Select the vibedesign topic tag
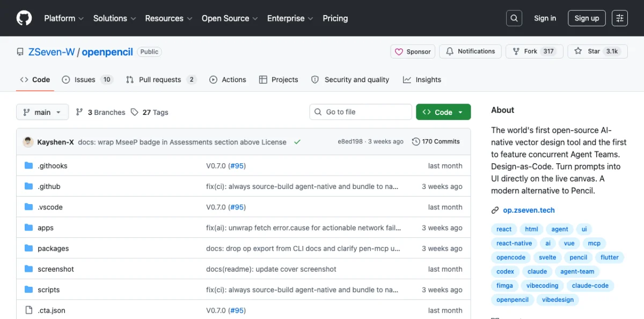644x319 pixels. tap(558, 300)
